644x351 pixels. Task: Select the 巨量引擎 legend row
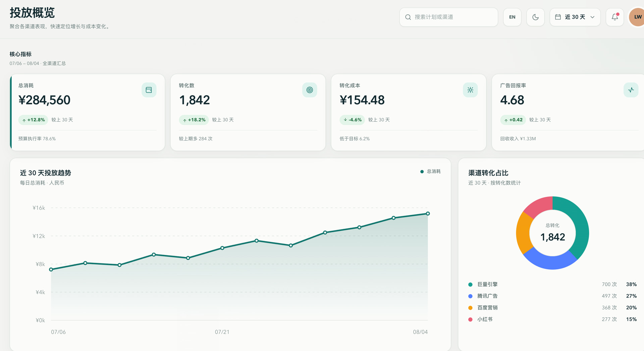click(x=552, y=284)
